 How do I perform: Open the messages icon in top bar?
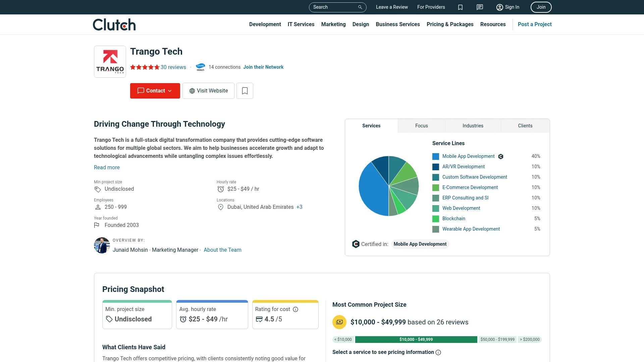(x=480, y=7)
